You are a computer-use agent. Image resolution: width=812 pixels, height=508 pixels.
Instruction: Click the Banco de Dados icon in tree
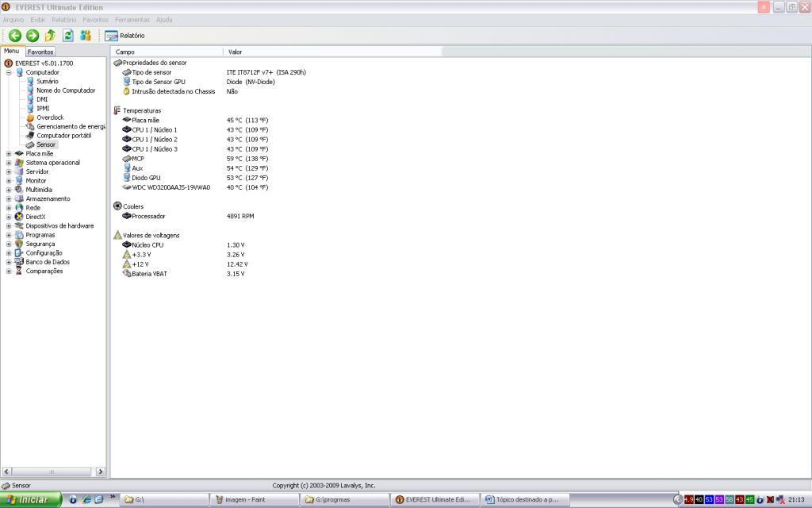coord(19,262)
